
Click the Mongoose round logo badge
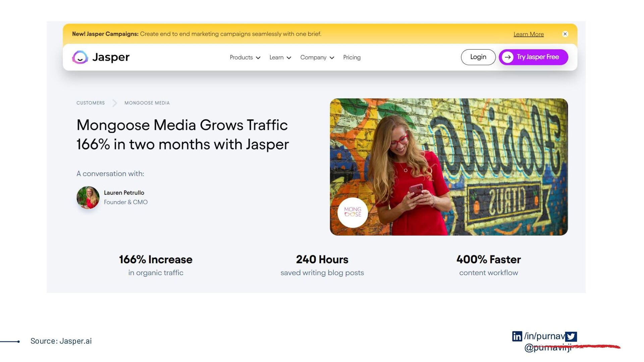(x=353, y=213)
